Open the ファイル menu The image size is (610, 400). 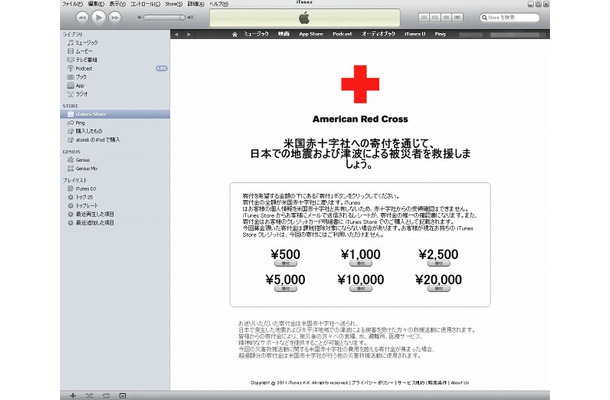coord(72,4)
